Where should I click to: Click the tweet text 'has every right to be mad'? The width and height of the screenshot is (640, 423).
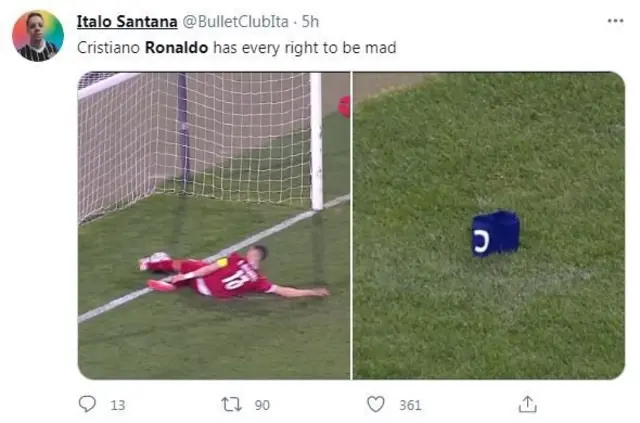click(x=304, y=48)
